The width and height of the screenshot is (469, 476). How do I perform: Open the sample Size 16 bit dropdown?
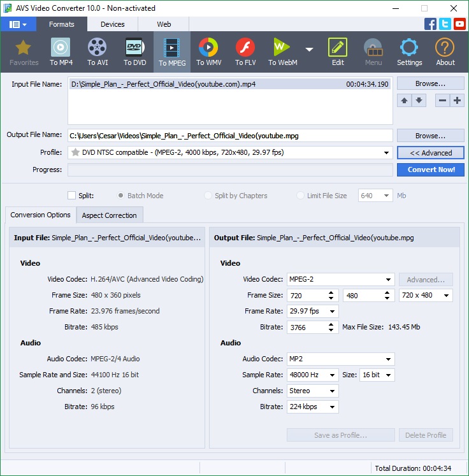coord(388,375)
